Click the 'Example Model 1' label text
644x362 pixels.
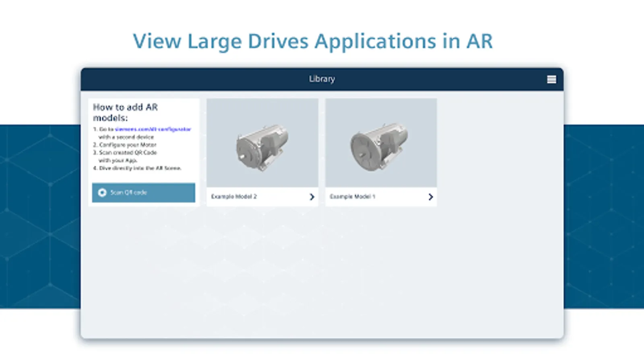pyautogui.click(x=353, y=197)
